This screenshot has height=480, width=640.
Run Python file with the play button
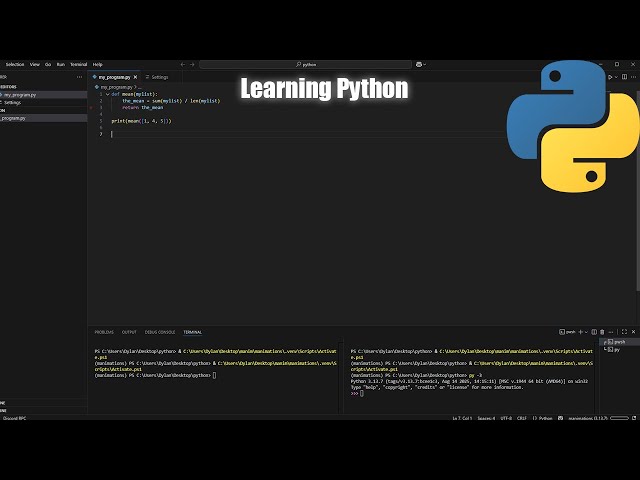(610, 77)
